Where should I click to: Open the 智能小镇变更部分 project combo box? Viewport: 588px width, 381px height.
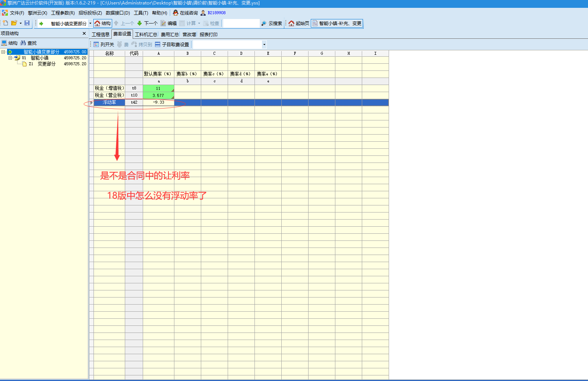(x=65, y=23)
